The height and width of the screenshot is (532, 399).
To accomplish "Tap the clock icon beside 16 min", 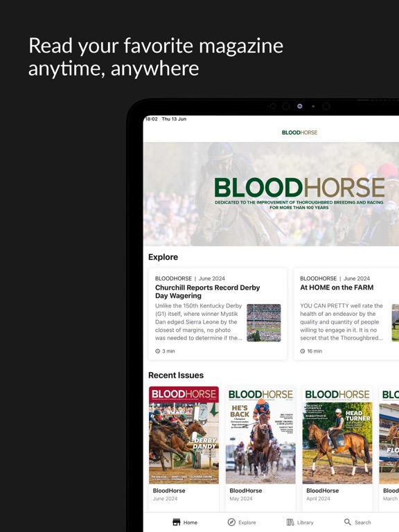I will tap(302, 351).
